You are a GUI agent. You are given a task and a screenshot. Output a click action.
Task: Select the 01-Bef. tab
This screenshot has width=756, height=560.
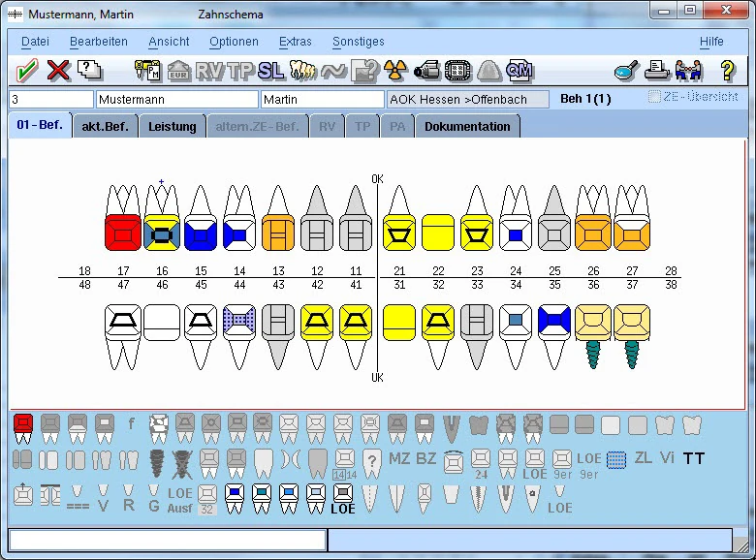(40, 125)
